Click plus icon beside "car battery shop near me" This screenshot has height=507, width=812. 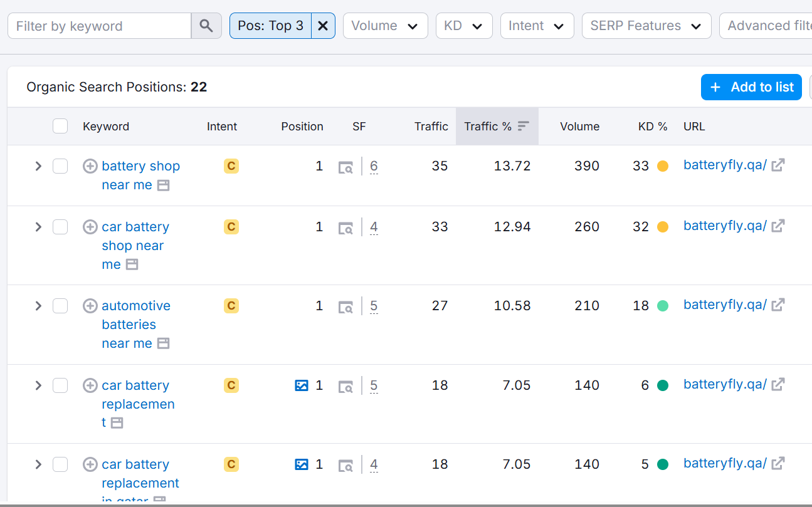coord(90,227)
